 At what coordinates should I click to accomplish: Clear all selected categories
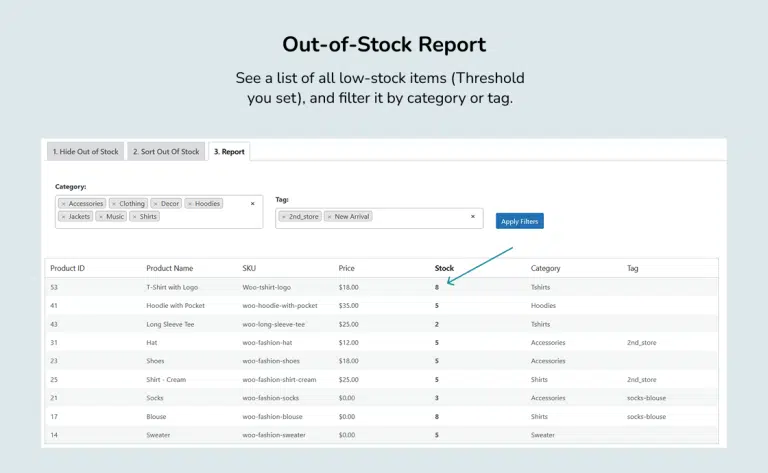253,204
